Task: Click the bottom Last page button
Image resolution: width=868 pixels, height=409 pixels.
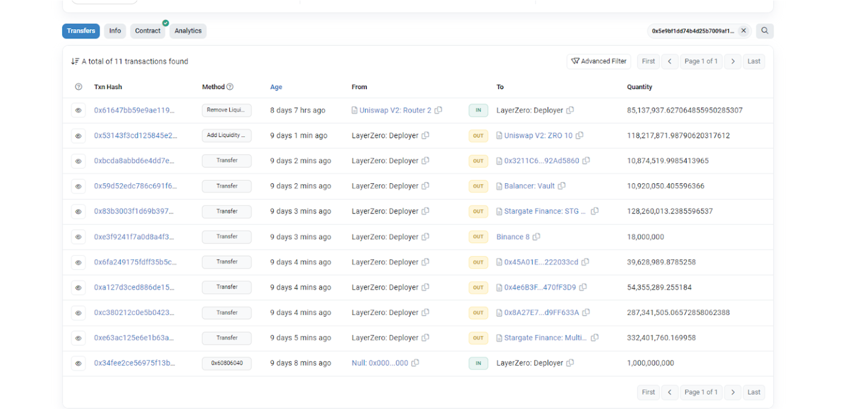Action: click(x=754, y=392)
